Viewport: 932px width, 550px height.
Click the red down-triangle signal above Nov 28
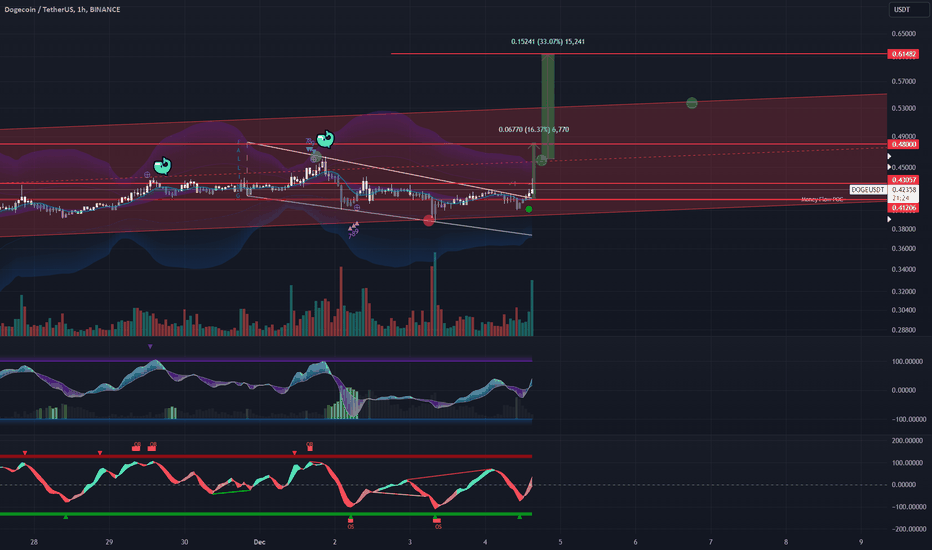[25, 453]
